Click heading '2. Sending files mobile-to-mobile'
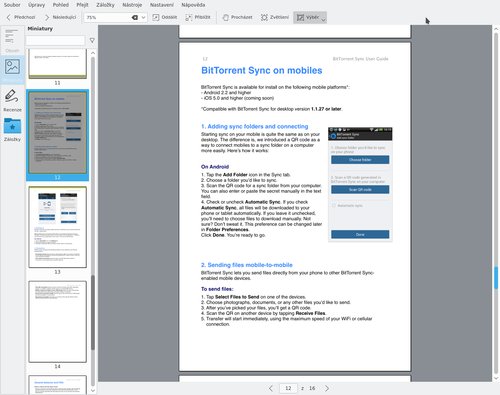Screen dimensions: 500x395 [247, 265]
